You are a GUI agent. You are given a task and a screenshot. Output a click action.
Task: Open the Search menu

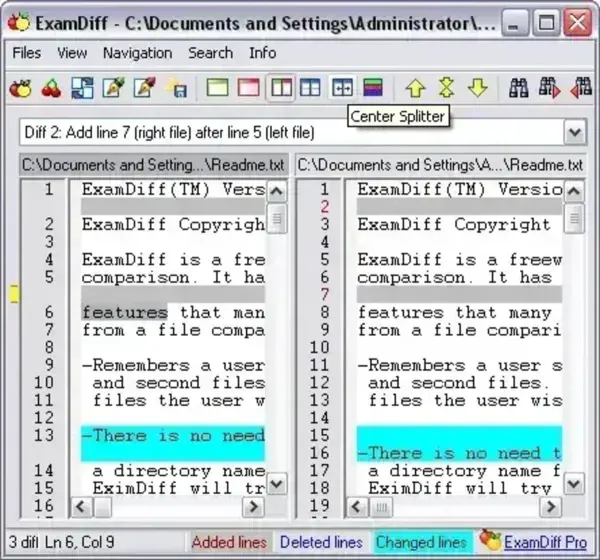210,53
